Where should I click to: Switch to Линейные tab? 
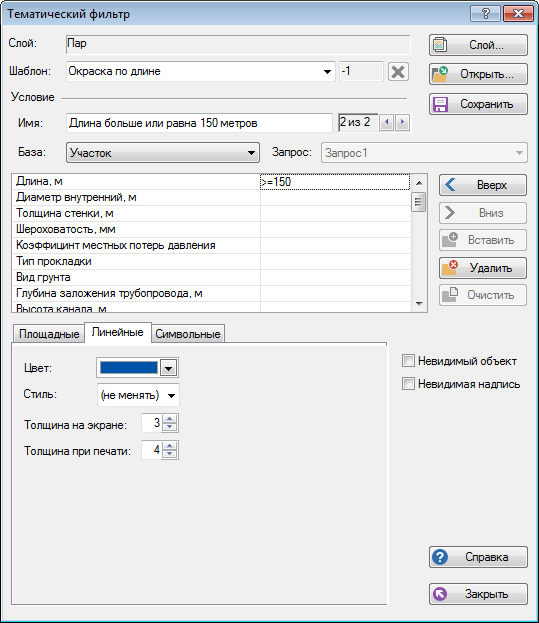tap(118, 332)
